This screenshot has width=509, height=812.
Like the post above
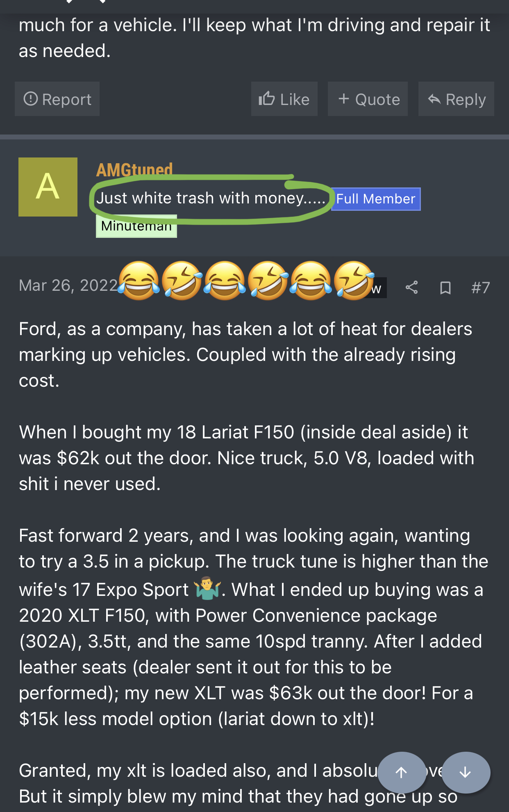[x=284, y=99]
